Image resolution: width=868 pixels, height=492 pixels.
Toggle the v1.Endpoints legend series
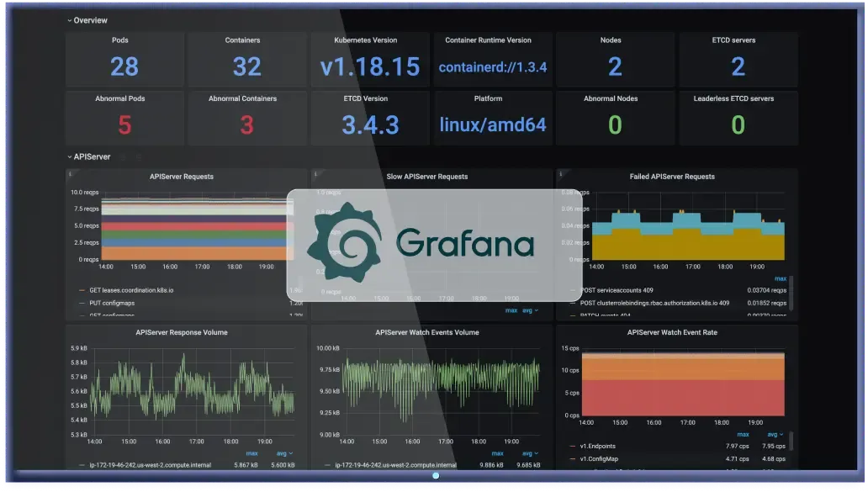pos(597,447)
